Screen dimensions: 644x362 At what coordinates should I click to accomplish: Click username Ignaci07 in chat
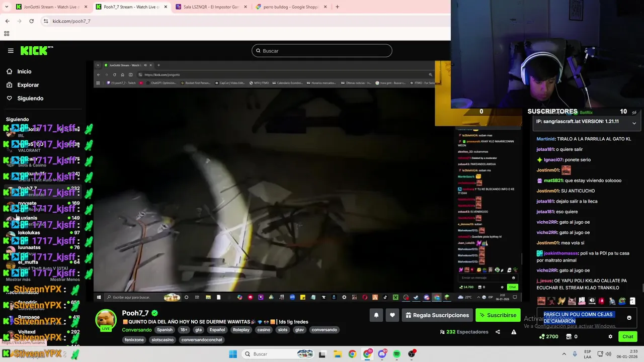point(553,160)
